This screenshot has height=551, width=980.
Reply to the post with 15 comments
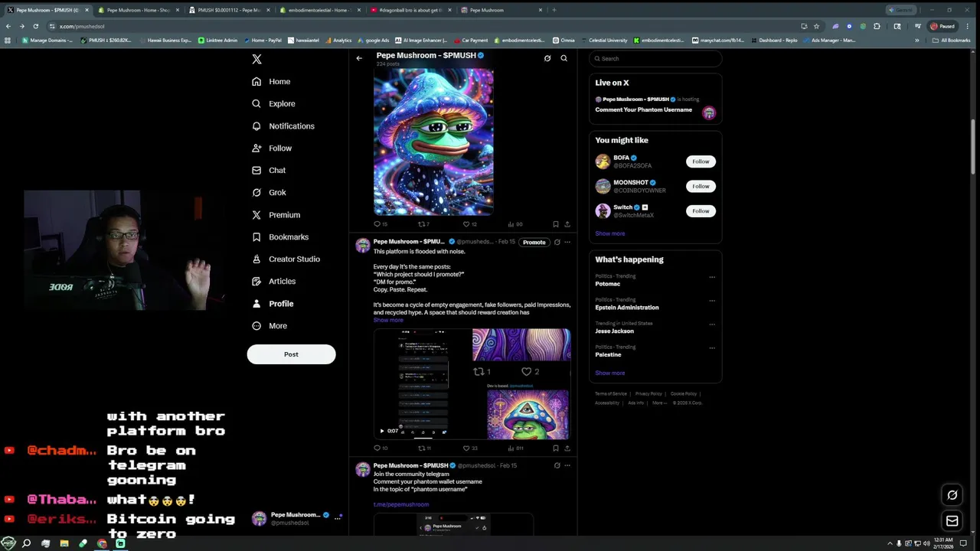pyautogui.click(x=380, y=224)
